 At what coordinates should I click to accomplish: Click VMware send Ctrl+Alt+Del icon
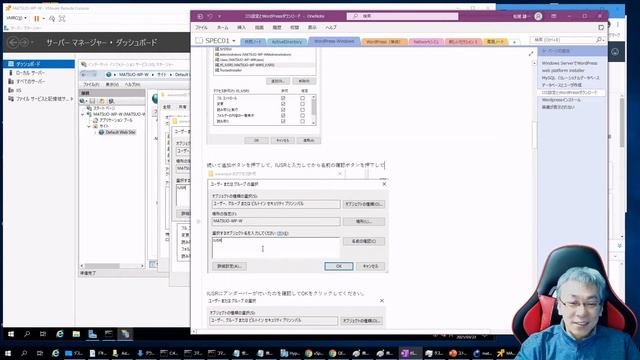coord(52,18)
